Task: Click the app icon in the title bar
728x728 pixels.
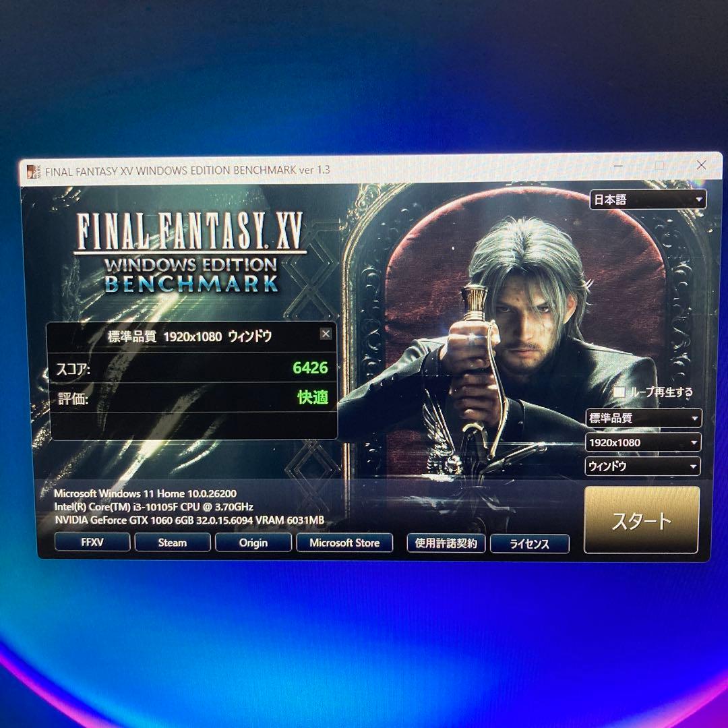Action: coord(32,172)
